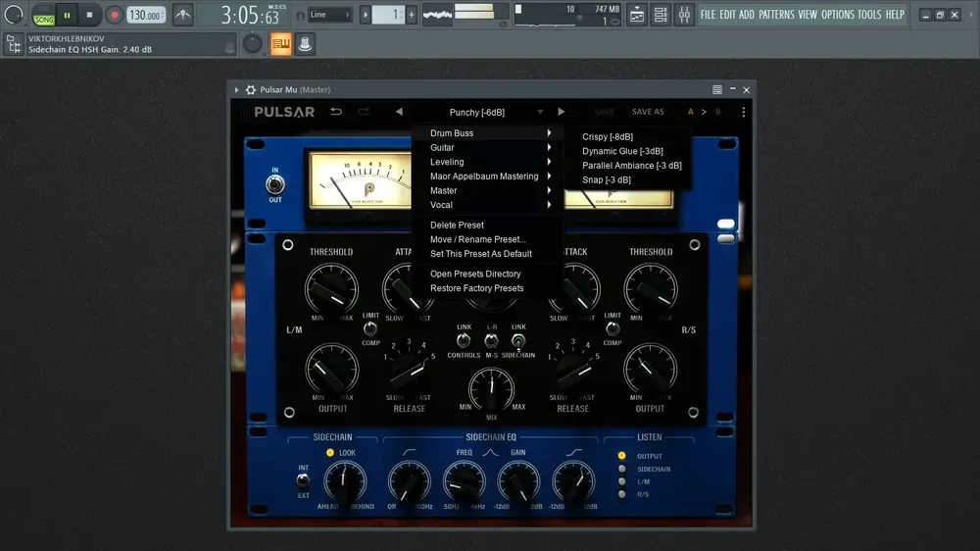Open the Punchy [-6dB] preset dropdown
The width and height of the screenshot is (980, 551).
point(494,112)
